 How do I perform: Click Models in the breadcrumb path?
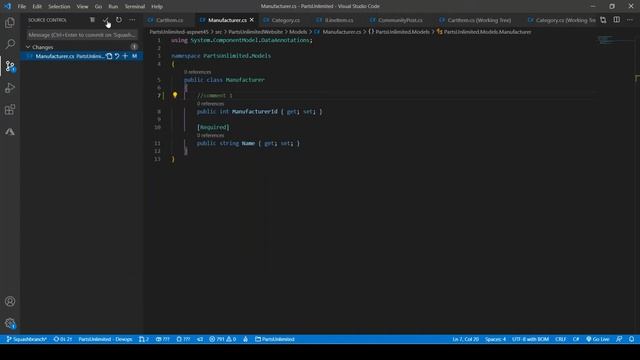click(x=298, y=32)
